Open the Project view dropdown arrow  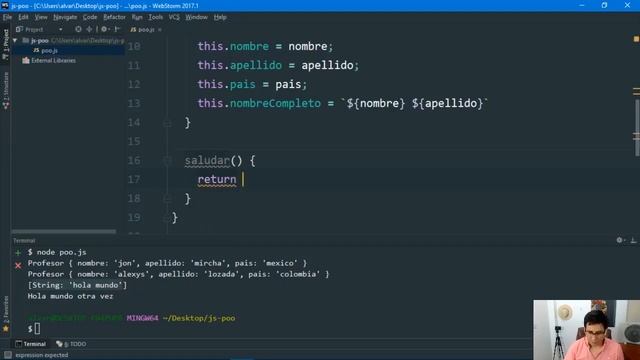61,29
